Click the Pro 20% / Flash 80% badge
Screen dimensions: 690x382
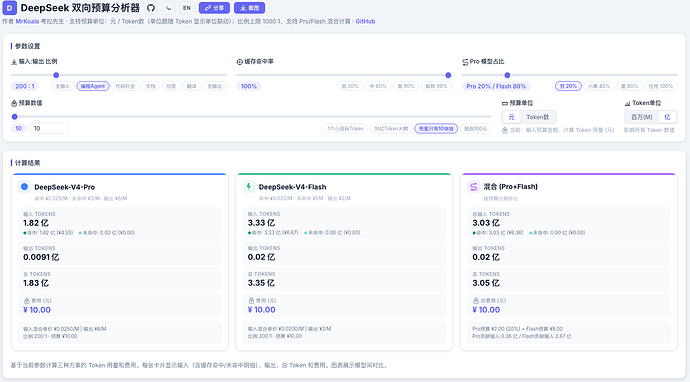click(x=496, y=86)
